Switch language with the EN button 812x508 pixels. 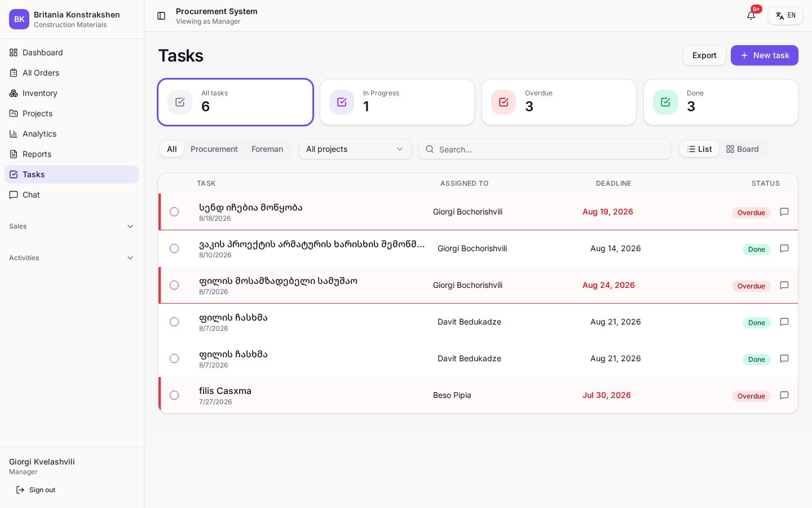pyautogui.click(x=785, y=16)
